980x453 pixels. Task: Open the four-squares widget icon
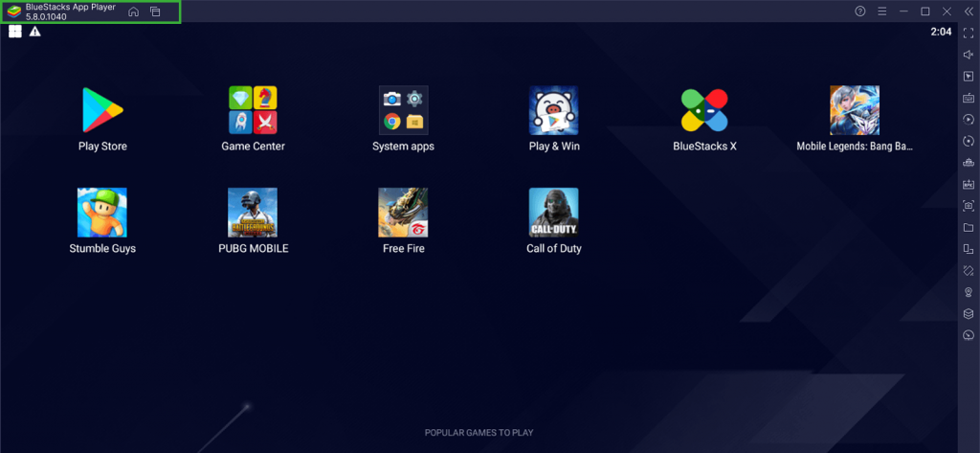point(15,32)
